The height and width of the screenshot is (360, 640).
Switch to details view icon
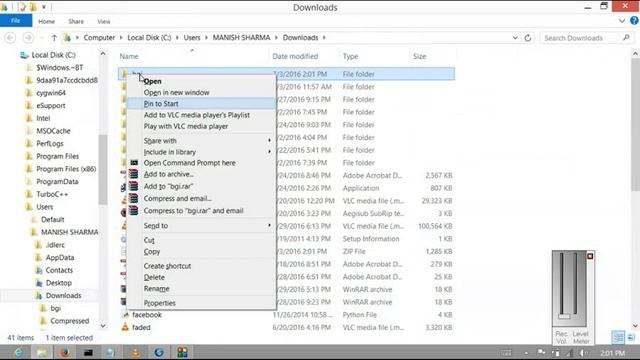click(618, 337)
